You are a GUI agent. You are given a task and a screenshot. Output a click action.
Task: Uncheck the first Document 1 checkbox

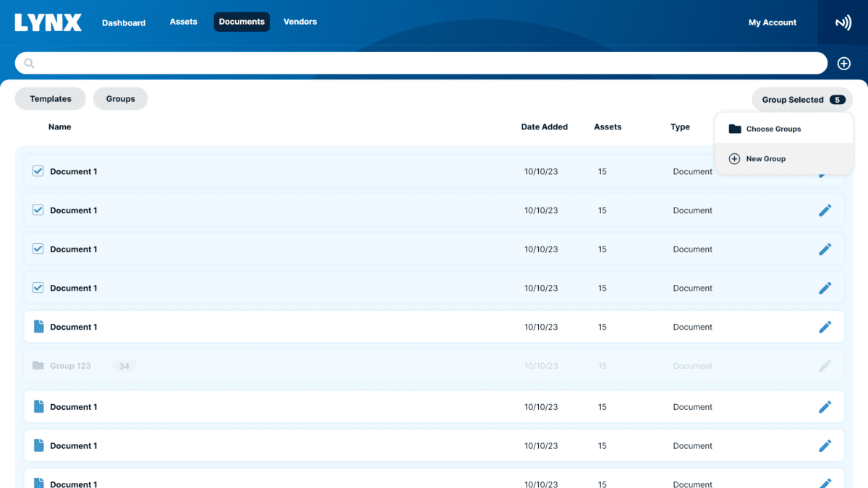click(38, 171)
